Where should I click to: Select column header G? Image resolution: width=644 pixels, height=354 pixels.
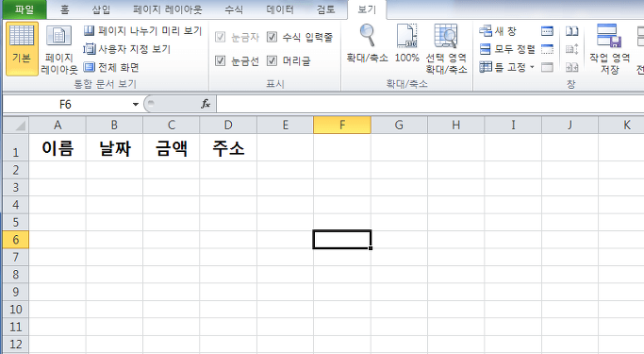(399, 125)
